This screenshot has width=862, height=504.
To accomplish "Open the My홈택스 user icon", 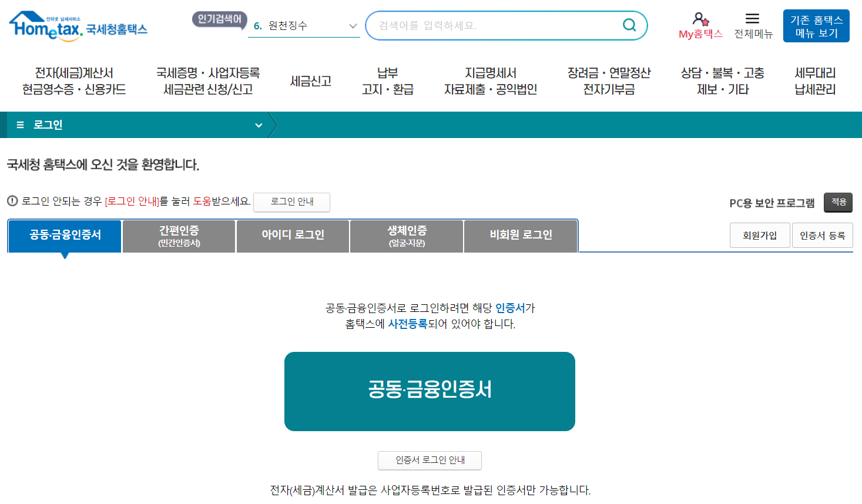I will pyautogui.click(x=700, y=19).
